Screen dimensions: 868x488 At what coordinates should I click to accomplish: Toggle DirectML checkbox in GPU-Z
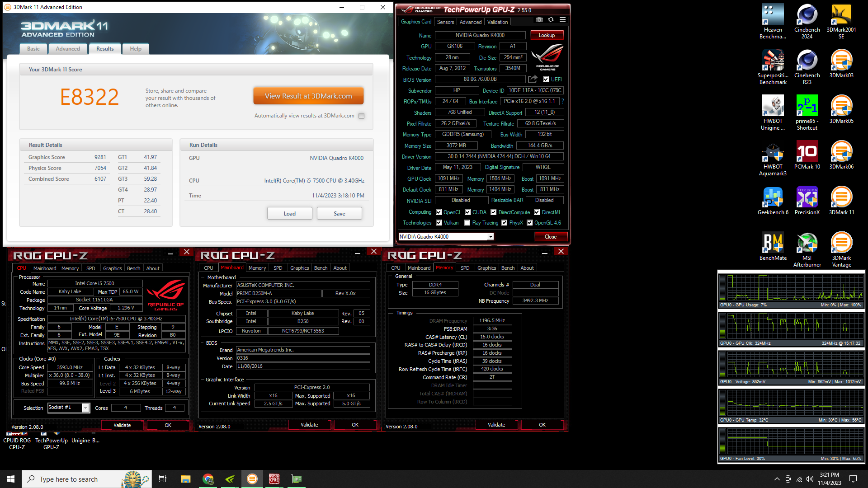tap(537, 212)
